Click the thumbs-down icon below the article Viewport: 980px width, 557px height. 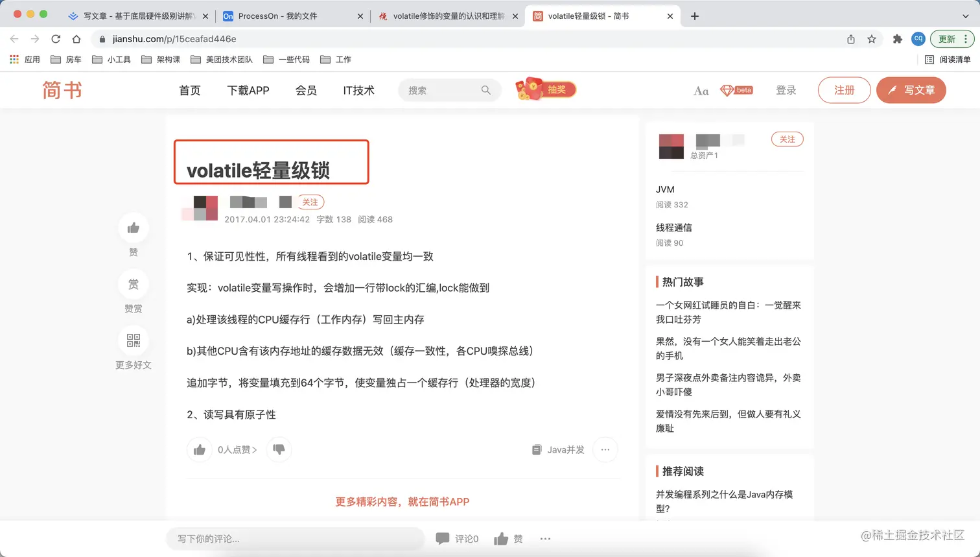coord(279,449)
